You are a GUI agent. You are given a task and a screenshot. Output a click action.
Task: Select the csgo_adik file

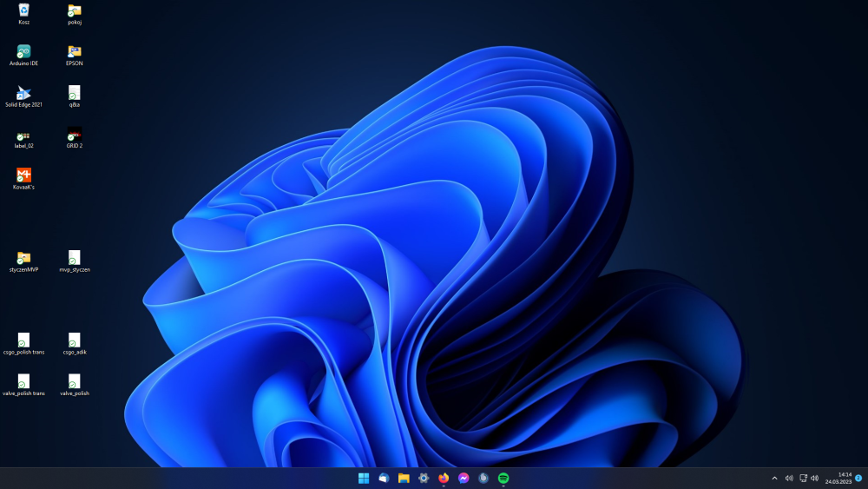(x=75, y=344)
